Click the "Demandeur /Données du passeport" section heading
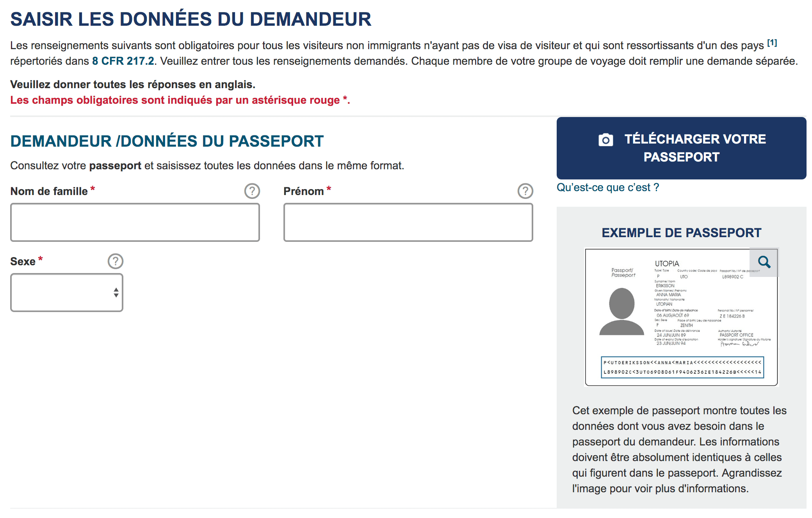Image resolution: width=812 pixels, height=518 pixels. pyautogui.click(x=167, y=141)
